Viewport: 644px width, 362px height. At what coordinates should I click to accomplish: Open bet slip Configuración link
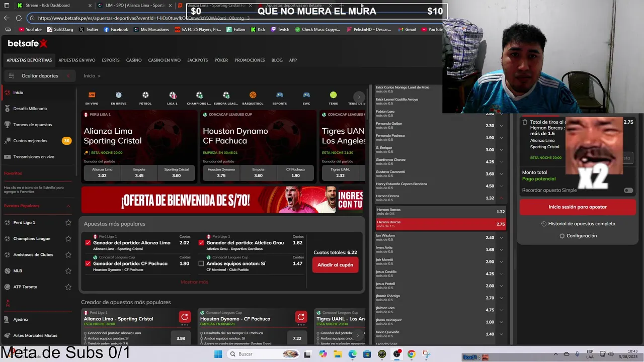[x=578, y=236]
